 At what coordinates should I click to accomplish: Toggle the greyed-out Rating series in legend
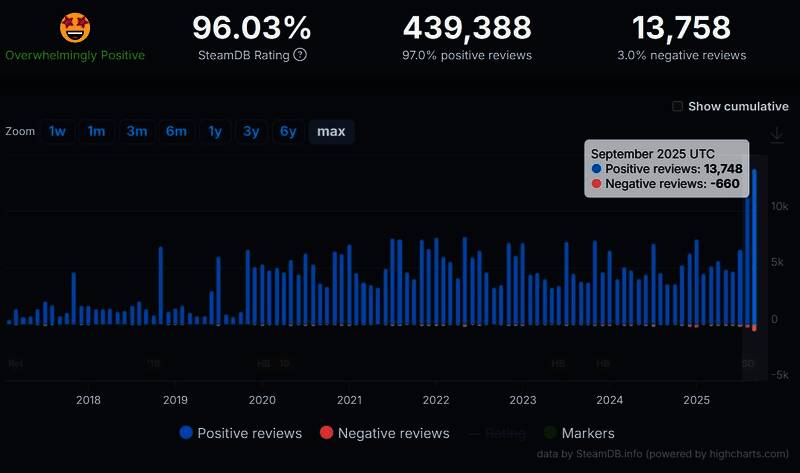pyautogui.click(x=497, y=433)
